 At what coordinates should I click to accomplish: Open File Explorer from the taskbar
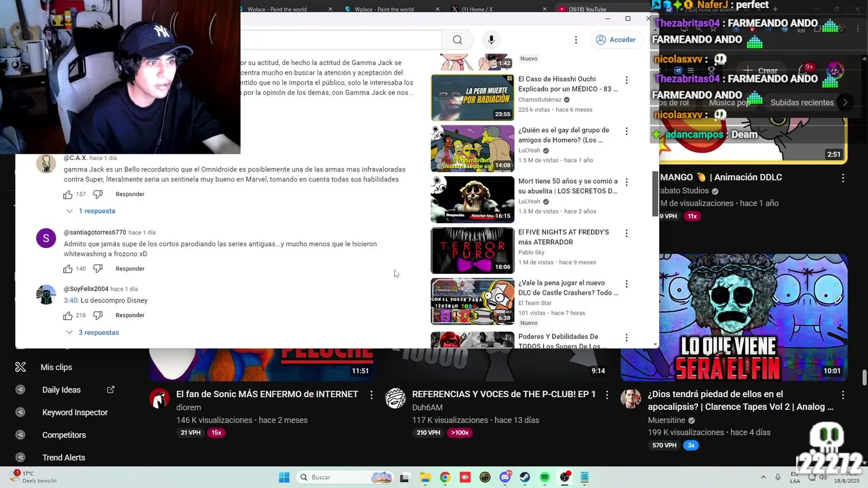pyautogui.click(x=425, y=477)
